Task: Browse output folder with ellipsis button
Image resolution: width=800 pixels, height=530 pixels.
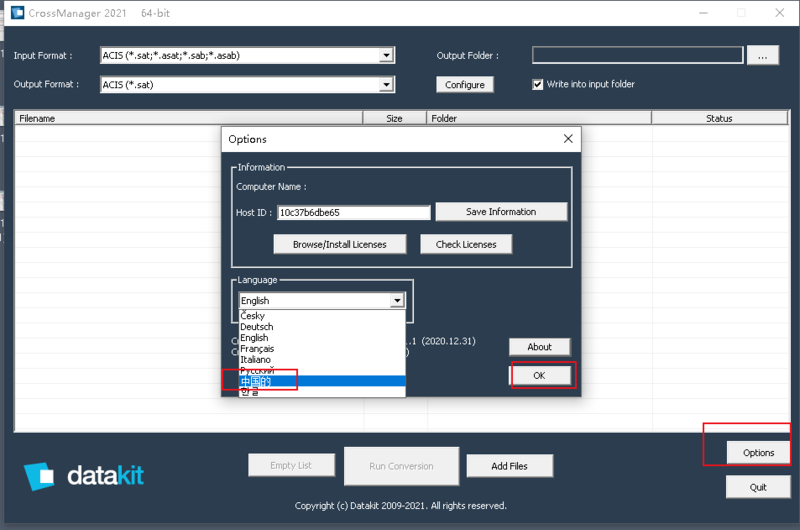Action: pos(763,56)
